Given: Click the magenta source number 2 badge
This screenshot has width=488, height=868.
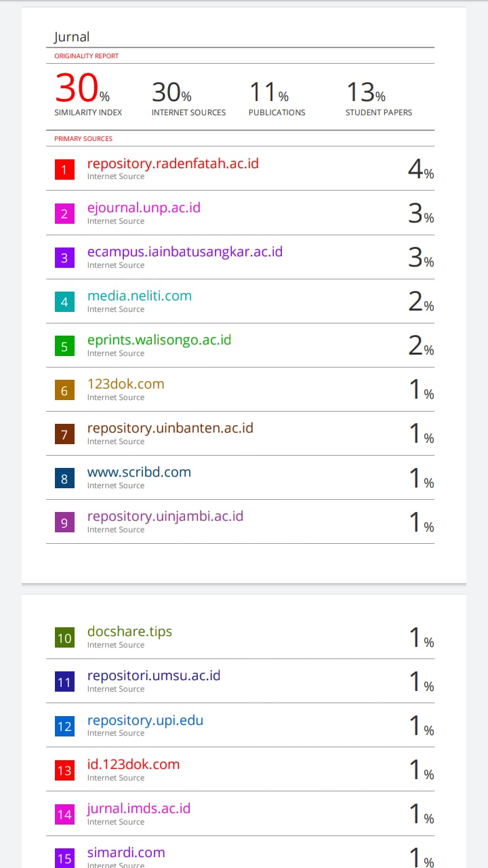Looking at the screenshot, I should (64, 214).
